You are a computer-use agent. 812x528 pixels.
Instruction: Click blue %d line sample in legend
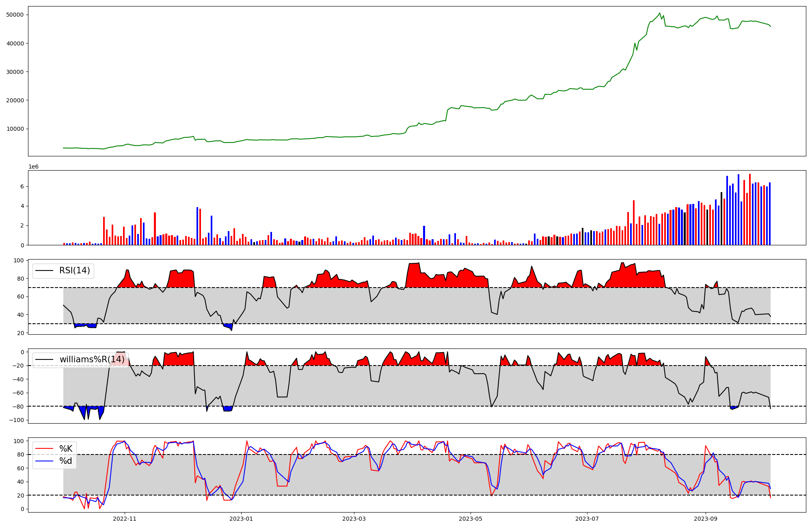45,461
